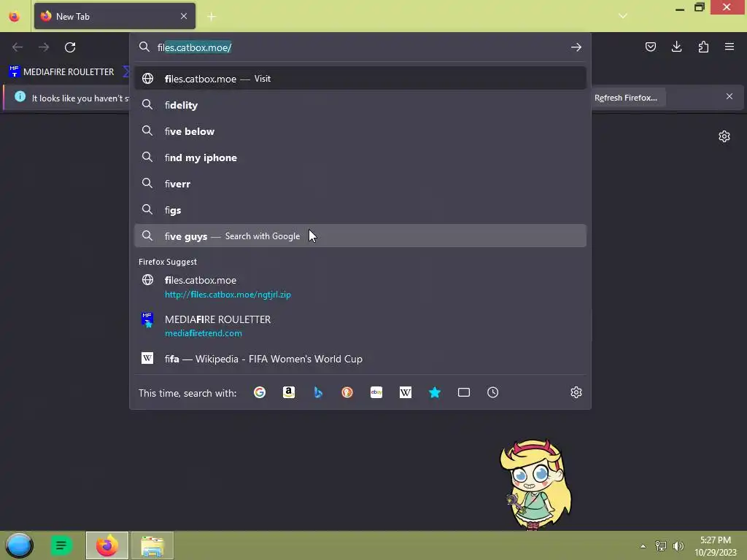Click the Firefox View icon beside tabs
The height and width of the screenshot is (560, 747).
point(15,17)
